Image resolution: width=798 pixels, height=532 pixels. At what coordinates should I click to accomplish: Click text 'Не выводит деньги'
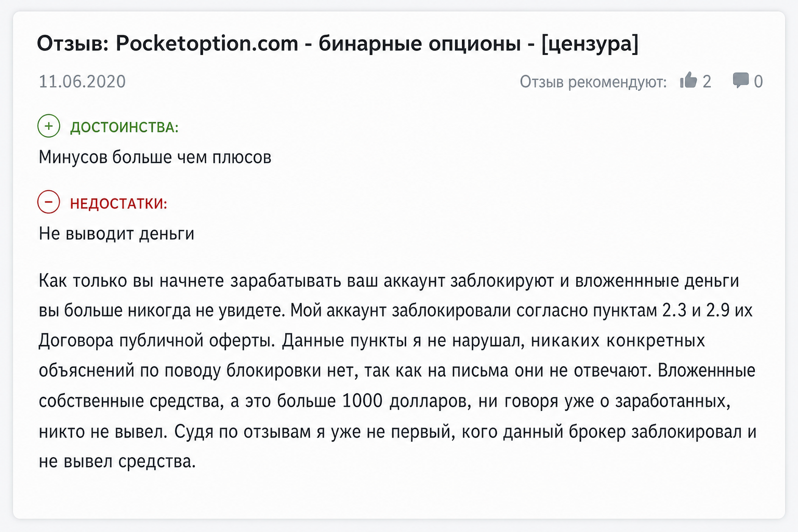tap(116, 234)
